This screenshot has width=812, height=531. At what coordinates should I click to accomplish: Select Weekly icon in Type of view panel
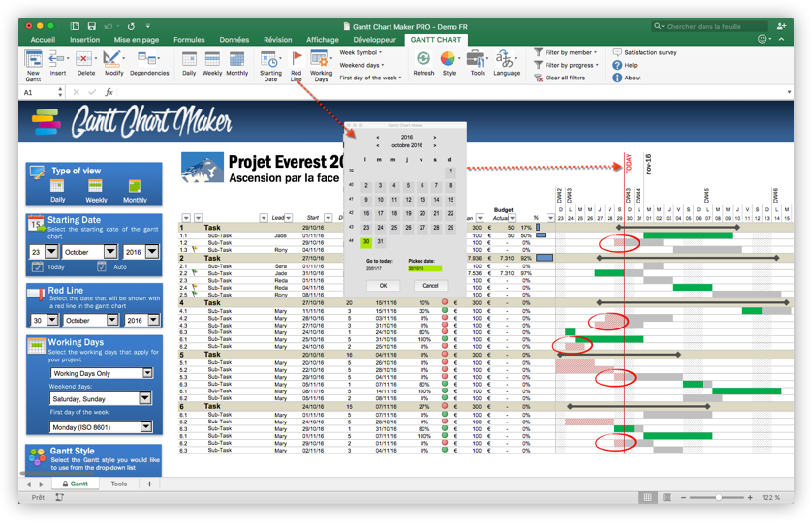[x=95, y=185]
